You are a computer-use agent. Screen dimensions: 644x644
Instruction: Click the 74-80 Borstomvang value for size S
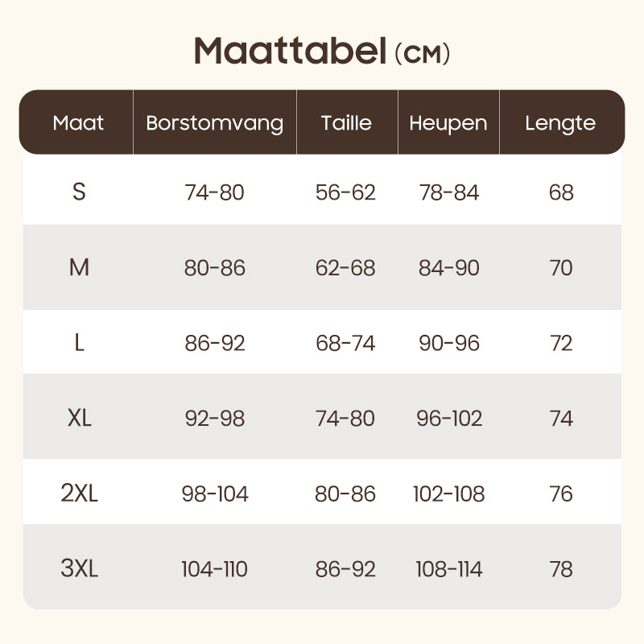tap(214, 192)
